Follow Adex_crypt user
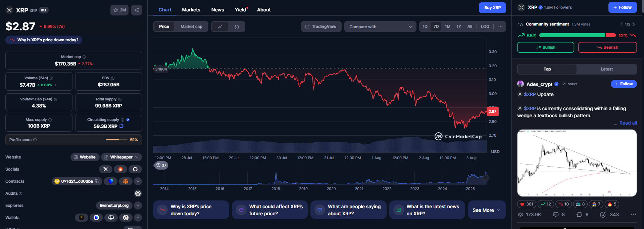 tap(624, 84)
